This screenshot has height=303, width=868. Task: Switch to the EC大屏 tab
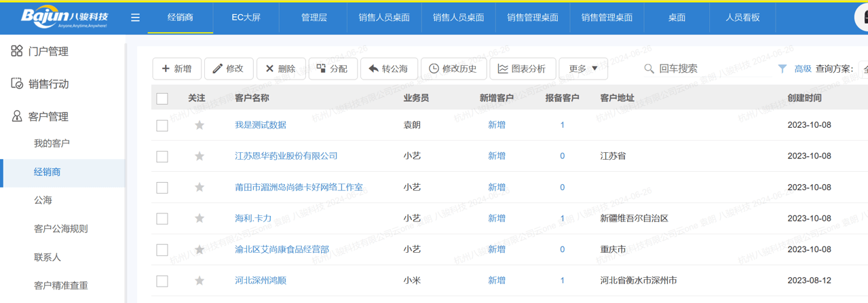pos(246,18)
